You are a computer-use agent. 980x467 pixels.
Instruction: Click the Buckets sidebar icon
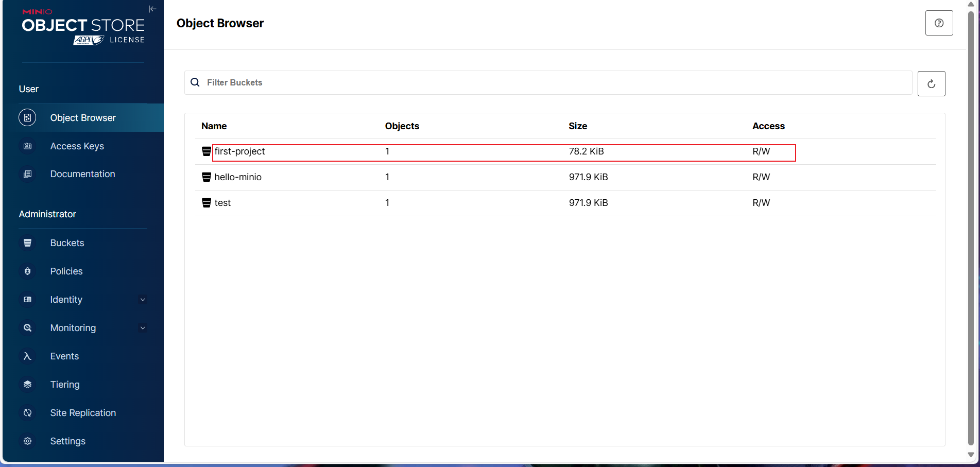click(28, 243)
